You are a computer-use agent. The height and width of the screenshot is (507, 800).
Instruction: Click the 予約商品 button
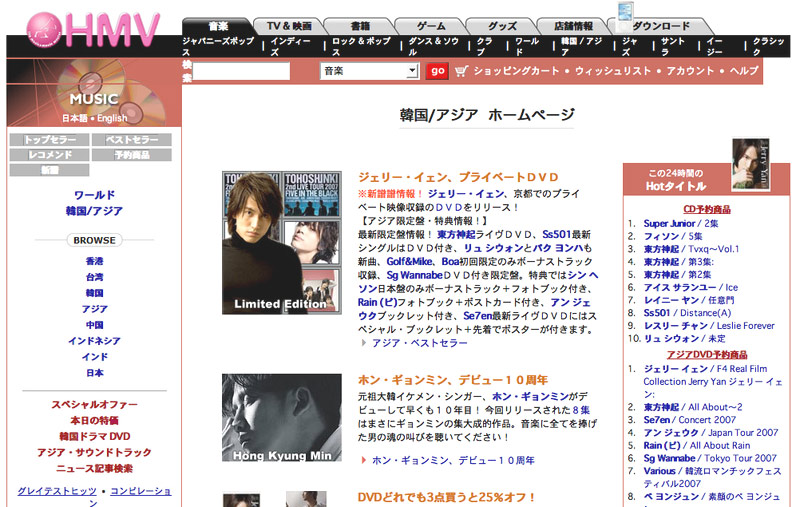132,155
